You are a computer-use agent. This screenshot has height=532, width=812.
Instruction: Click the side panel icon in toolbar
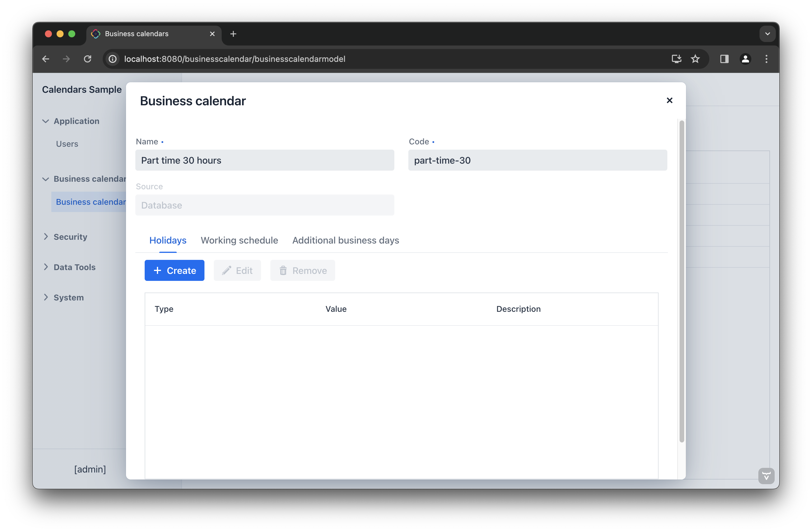point(724,59)
